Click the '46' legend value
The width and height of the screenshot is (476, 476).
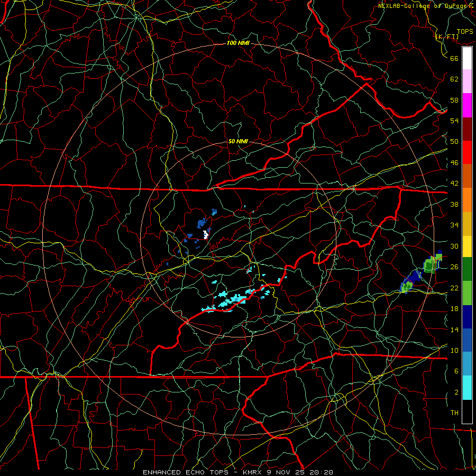[454, 163]
